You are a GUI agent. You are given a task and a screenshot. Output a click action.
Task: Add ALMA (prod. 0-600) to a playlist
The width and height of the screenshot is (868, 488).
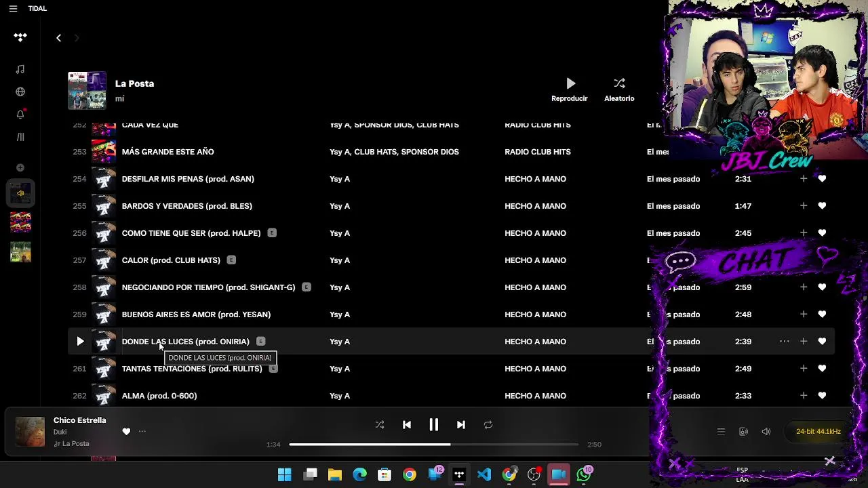point(804,396)
